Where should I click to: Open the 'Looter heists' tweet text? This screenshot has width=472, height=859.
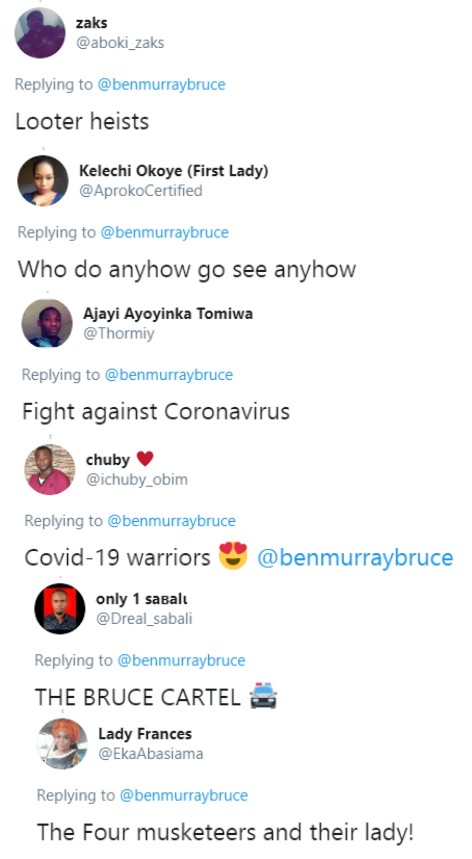[82, 121]
